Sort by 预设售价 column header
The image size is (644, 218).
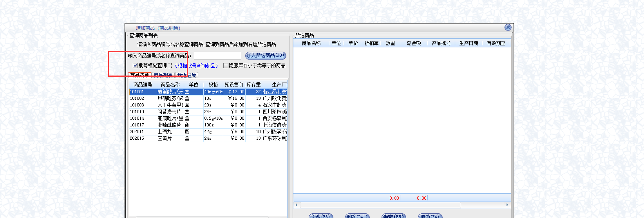234,85
